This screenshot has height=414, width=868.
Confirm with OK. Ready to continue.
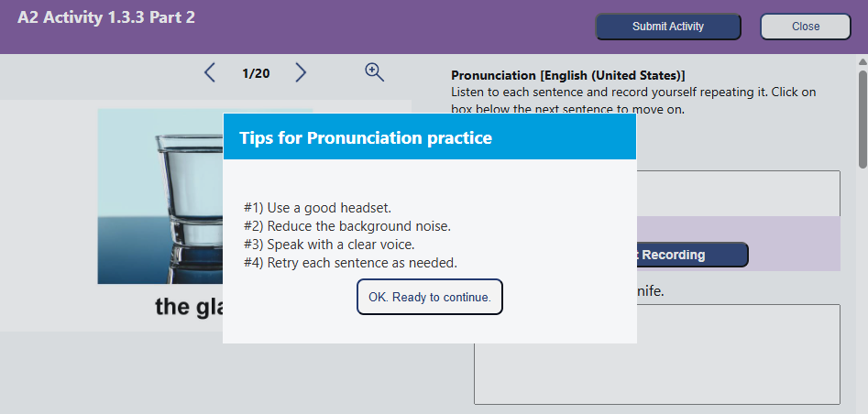[430, 297]
